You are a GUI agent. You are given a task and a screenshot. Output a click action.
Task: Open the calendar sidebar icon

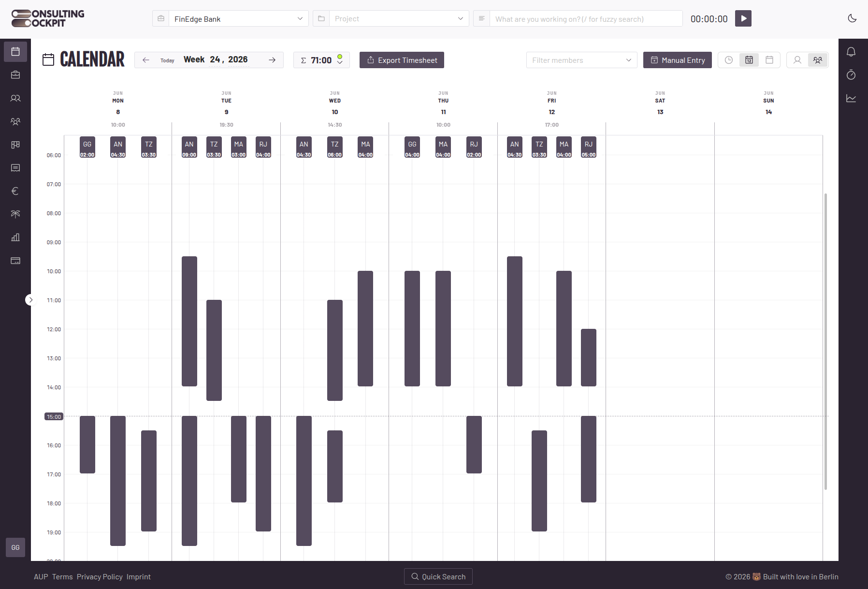point(15,51)
